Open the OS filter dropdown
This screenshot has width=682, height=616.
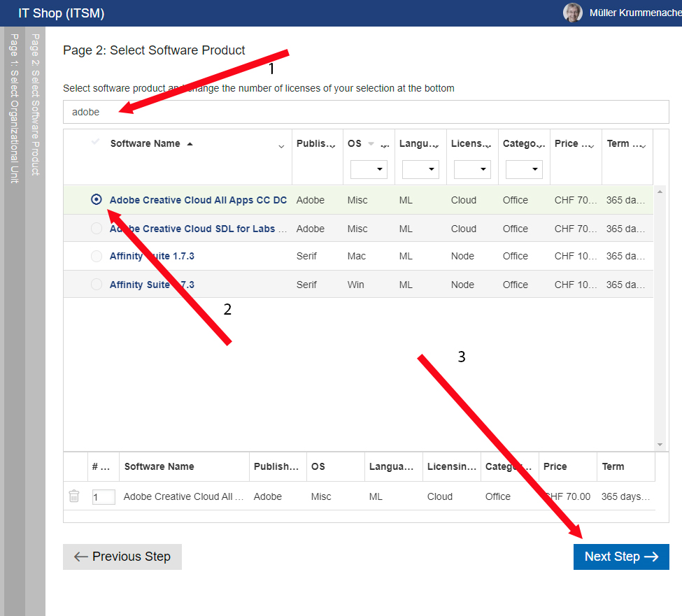[x=369, y=169]
